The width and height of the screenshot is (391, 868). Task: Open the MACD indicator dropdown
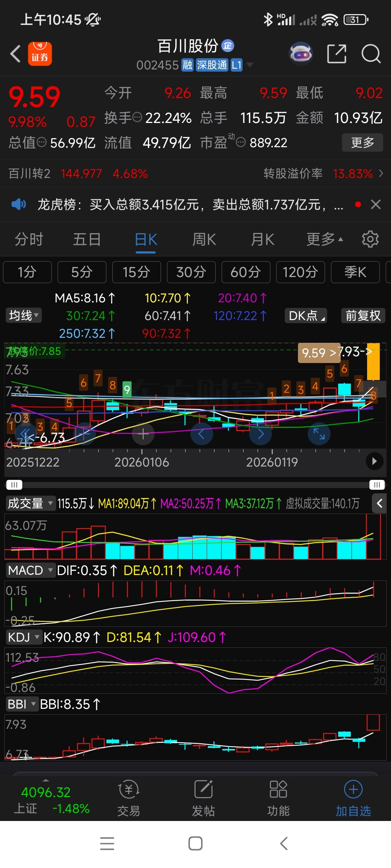pyautogui.click(x=30, y=570)
